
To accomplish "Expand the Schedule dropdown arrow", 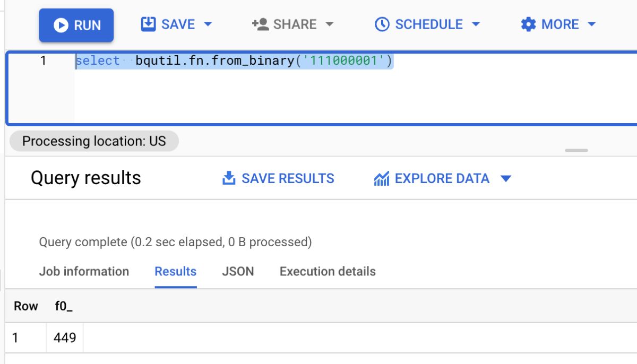I will click(x=476, y=24).
